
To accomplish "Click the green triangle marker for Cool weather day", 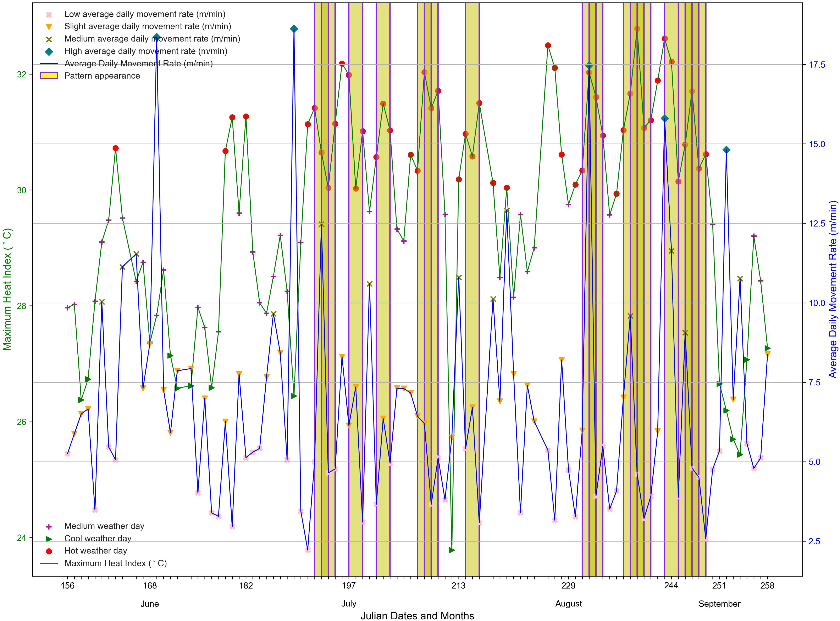I will click(x=49, y=539).
